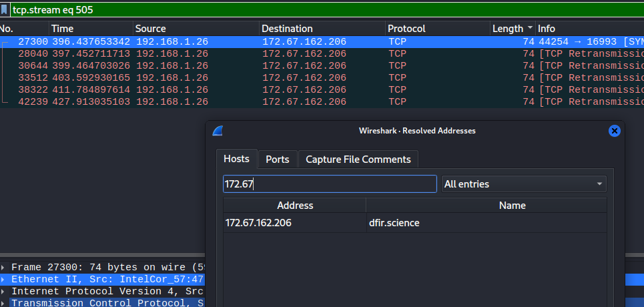Viewport: 644px width, 307px height.
Task: Sort by the Name column header
Action: 487,205
